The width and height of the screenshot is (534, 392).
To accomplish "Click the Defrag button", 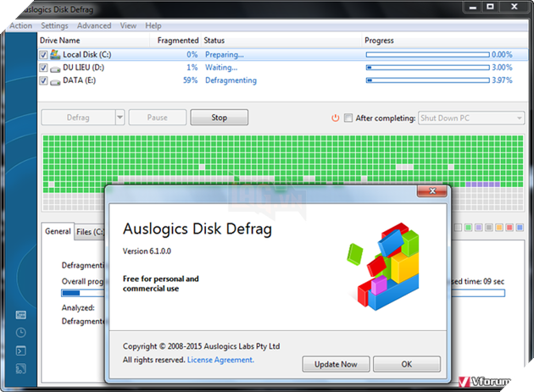I will pyautogui.click(x=78, y=118).
